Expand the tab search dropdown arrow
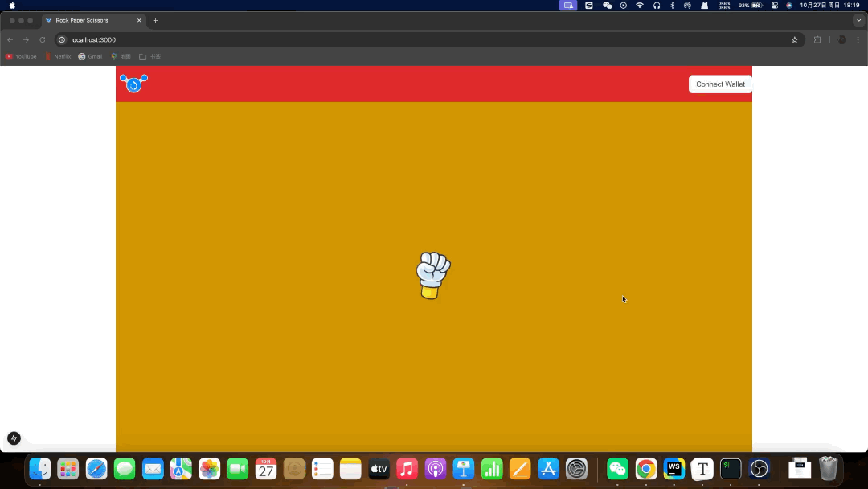This screenshot has height=489, width=868. tap(858, 20)
